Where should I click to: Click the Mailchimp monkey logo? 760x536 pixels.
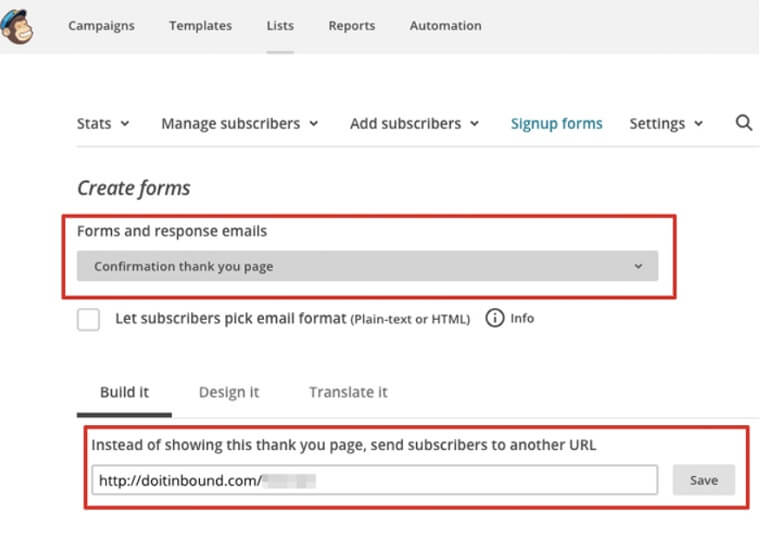coord(17,26)
